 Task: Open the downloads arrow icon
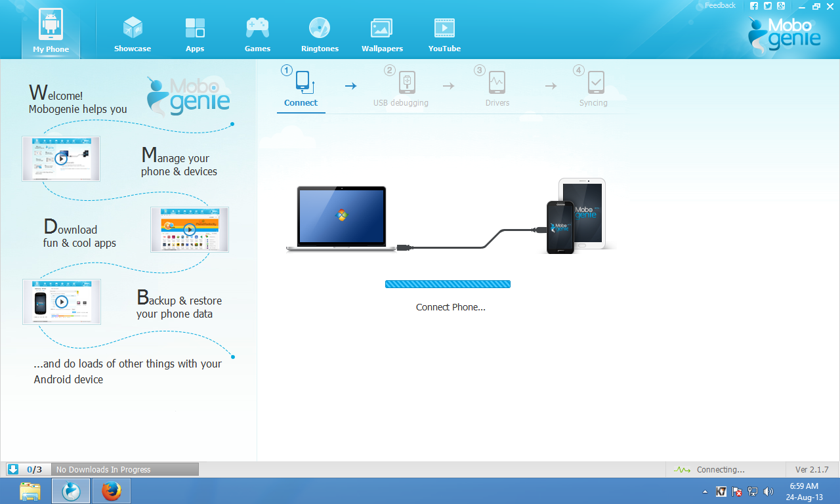coord(13,469)
